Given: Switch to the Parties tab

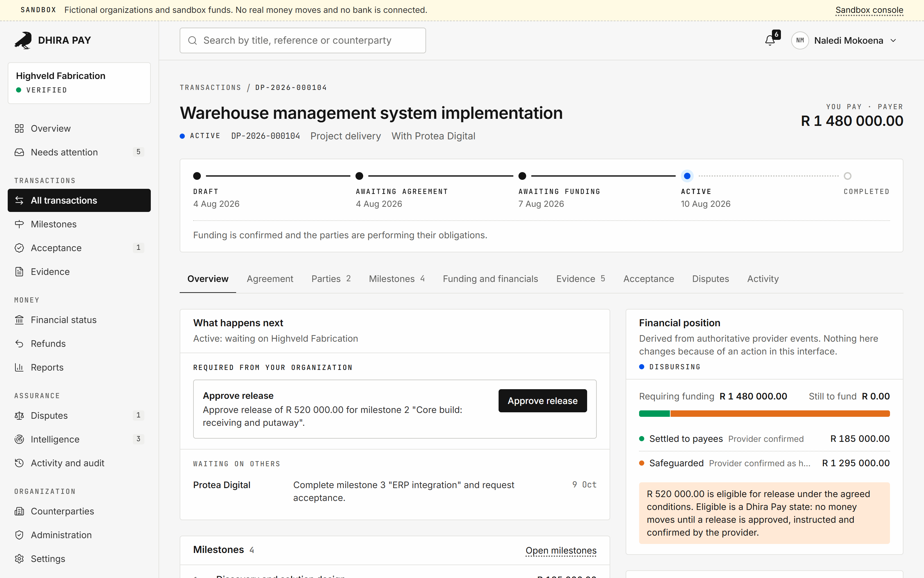Looking at the screenshot, I should [x=331, y=279].
